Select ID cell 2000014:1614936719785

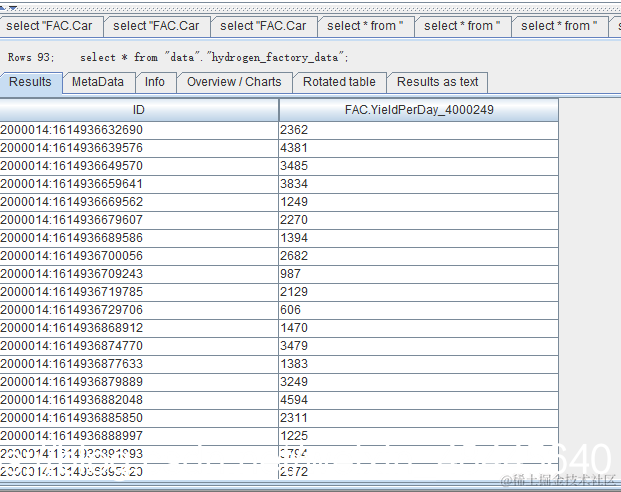coord(139,292)
